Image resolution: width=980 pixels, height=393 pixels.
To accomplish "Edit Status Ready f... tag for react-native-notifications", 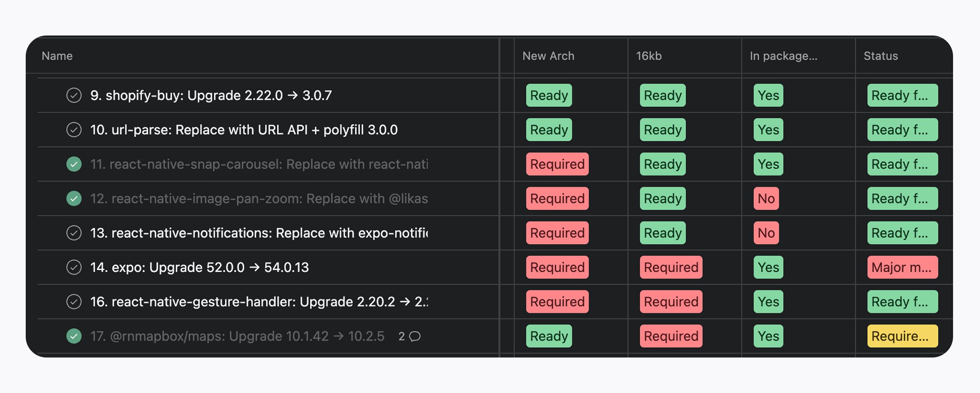I will click(x=903, y=233).
